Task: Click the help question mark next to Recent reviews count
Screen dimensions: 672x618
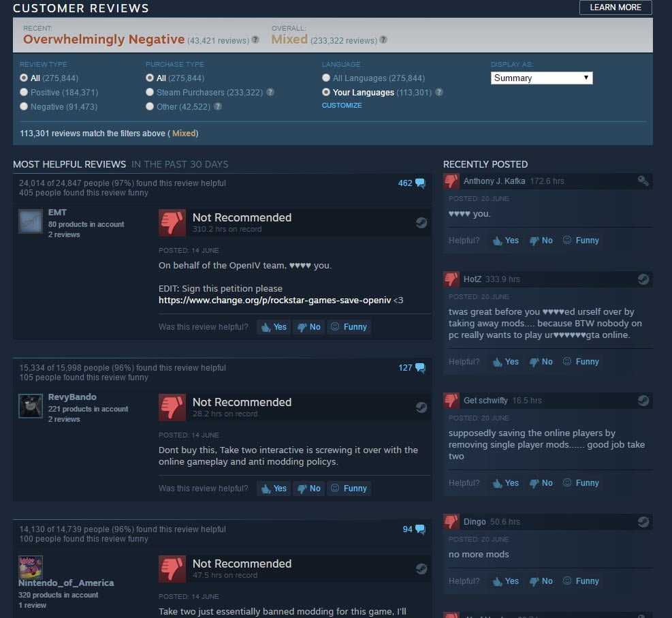Action: 255,40
